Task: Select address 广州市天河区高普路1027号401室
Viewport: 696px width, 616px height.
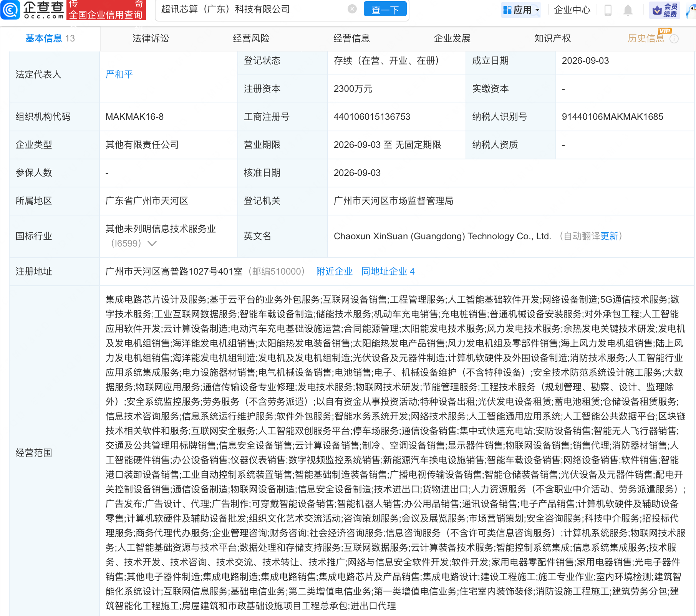Action: tap(174, 272)
